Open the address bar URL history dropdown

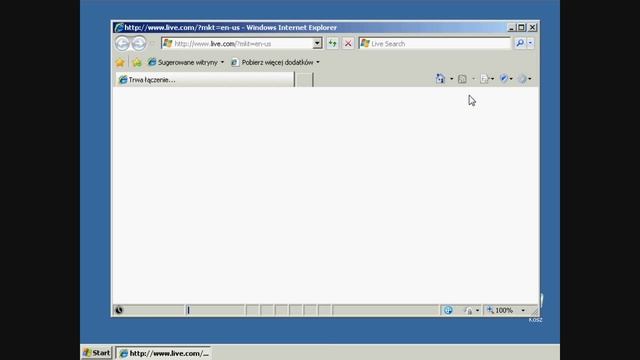point(317,43)
